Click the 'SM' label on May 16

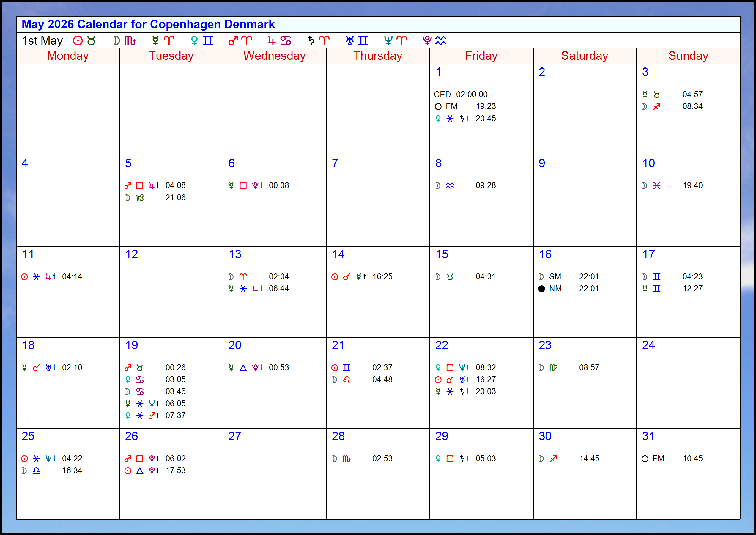(555, 277)
